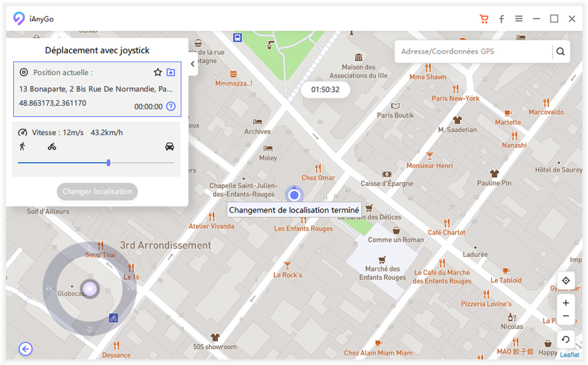This screenshot has height=365, width=588.
Task: Open the Facebook link icon
Action: 502,19
